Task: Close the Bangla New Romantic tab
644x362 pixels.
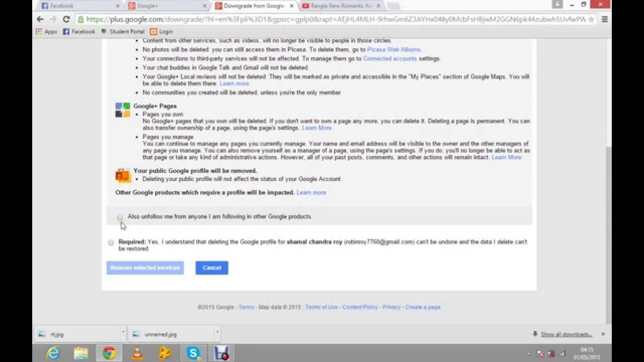Action: pyautogui.click(x=379, y=6)
